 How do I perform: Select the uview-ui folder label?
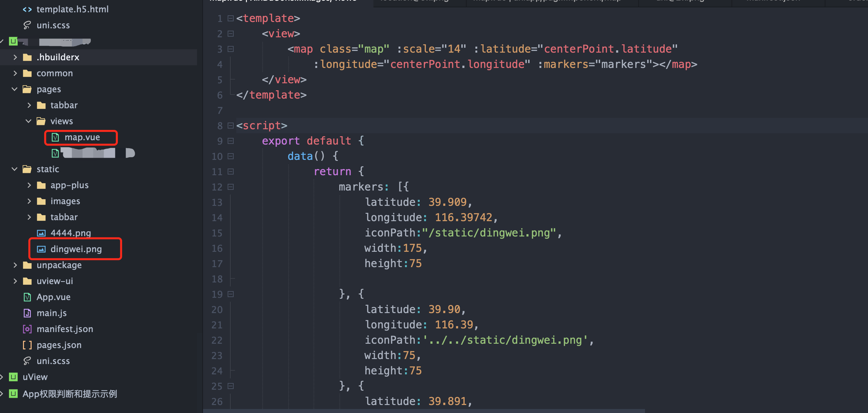[x=55, y=281]
